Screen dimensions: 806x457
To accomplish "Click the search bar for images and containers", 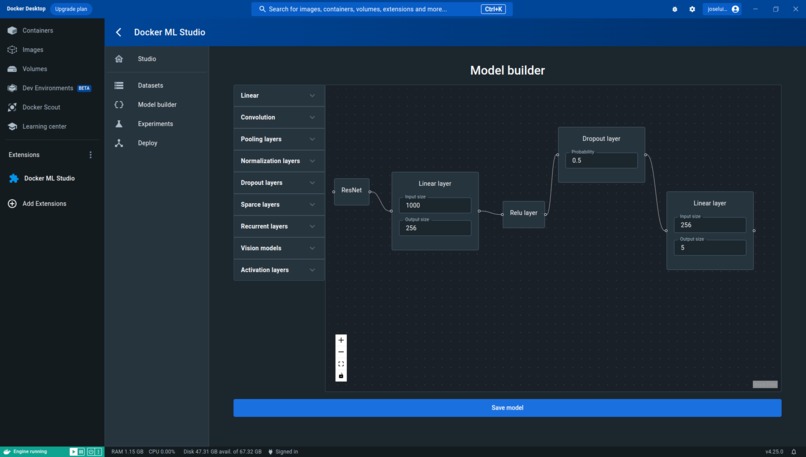I will coord(382,9).
